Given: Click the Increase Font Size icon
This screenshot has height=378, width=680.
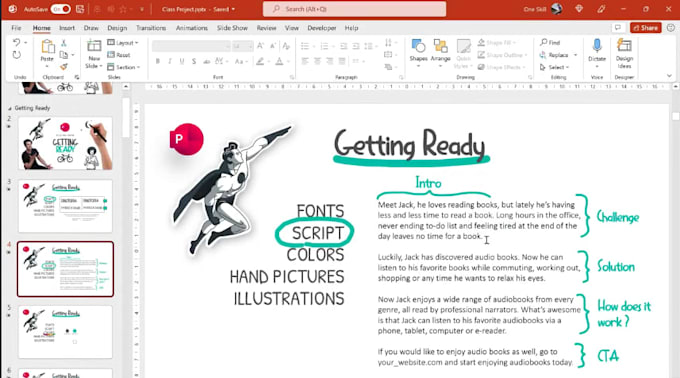Looking at the screenshot, I should pyautogui.click(x=260, y=46).
